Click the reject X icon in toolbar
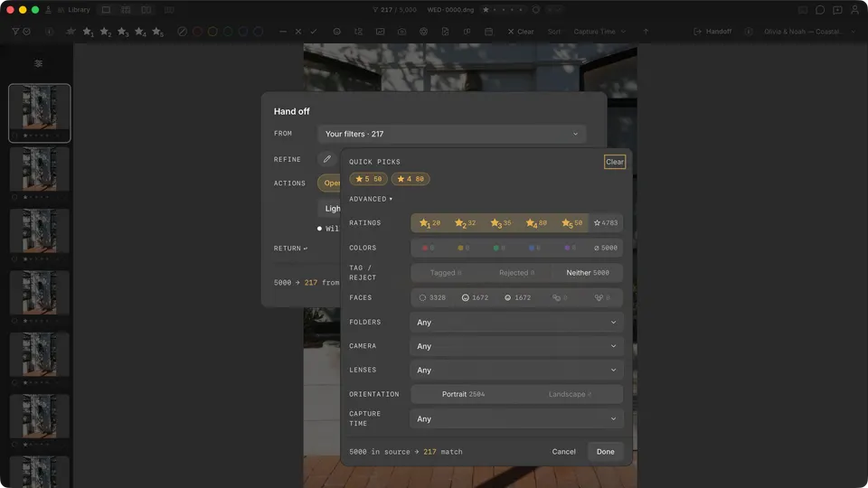Image resolution: width=868 pixels, height=488 pixels. click(298, 32)
